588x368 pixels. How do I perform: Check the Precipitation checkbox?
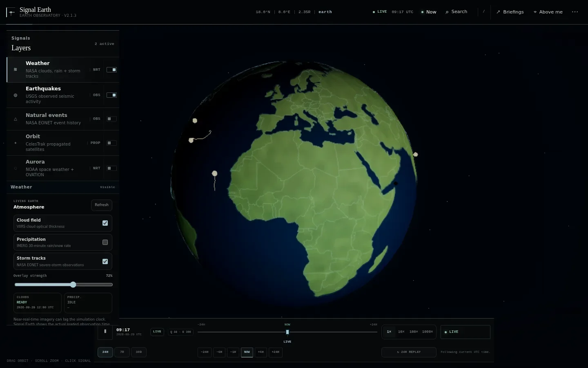coord(105,242)
